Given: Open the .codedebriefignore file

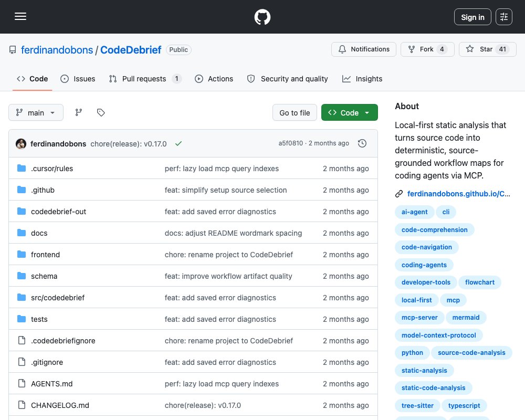Looking at the screenshot, I should (x=64, y=341).
